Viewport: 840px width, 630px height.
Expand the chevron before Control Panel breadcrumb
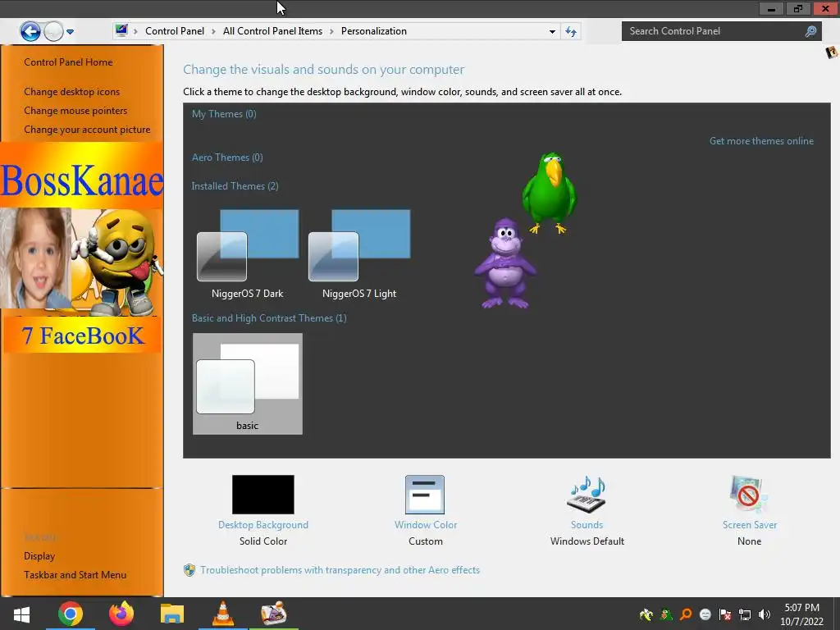[x=135, y=31]
